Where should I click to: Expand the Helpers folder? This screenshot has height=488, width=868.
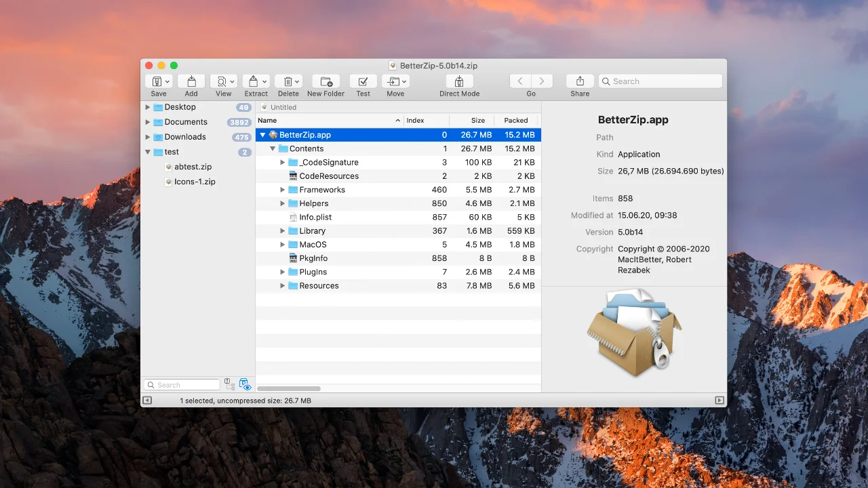pos(283,203)
